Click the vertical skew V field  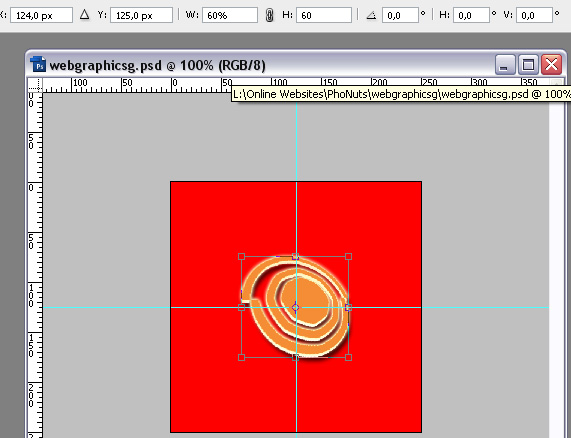point(534,15)
